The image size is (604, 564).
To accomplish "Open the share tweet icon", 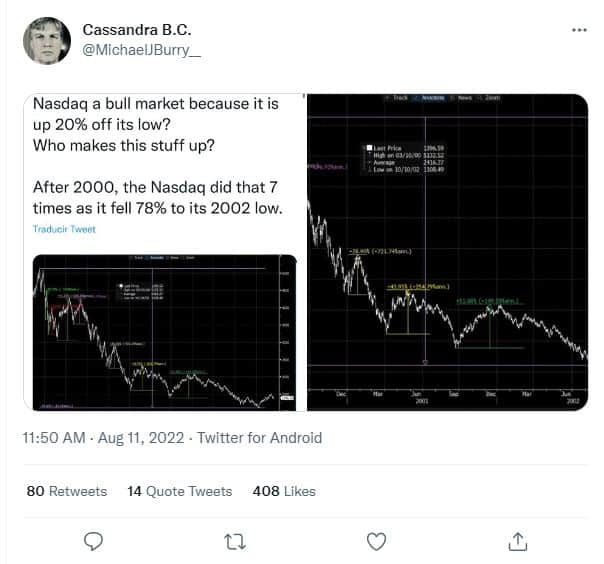I will click(518, 541).
